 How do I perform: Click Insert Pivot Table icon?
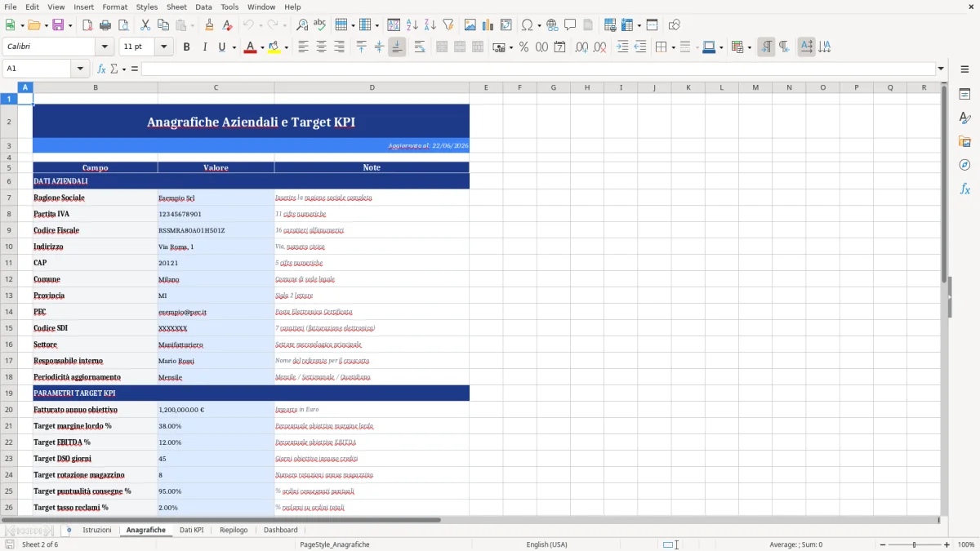tap(506, 25)
